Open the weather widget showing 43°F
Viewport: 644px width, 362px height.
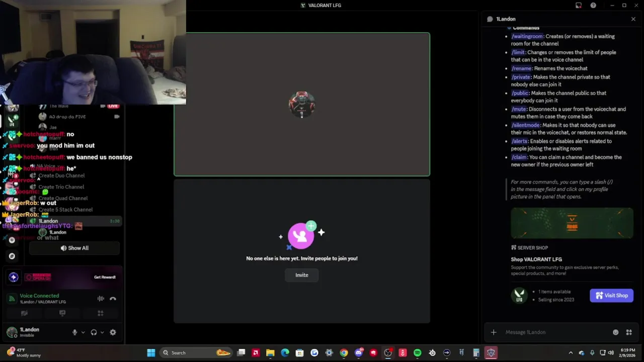point(24,352)
